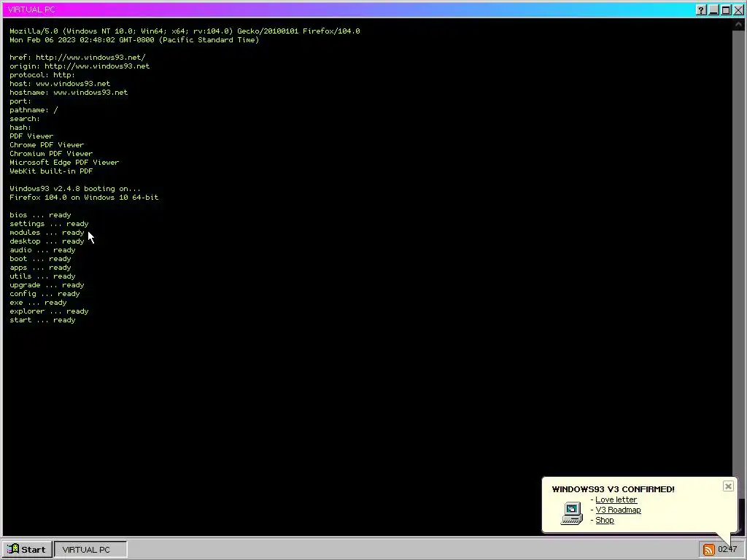The width and height of the screenshot is (747, 560).
Task: Click the 'upgrade ... ready' line
Action: click(47, 285)
